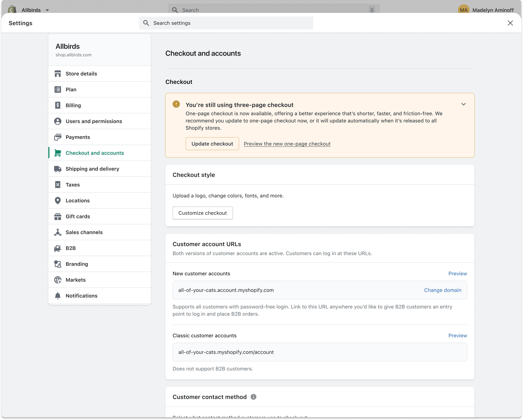The width and height of the screenshot is (523, 420).
Task: Click the Customize checkout button
Action: (203, 213)
